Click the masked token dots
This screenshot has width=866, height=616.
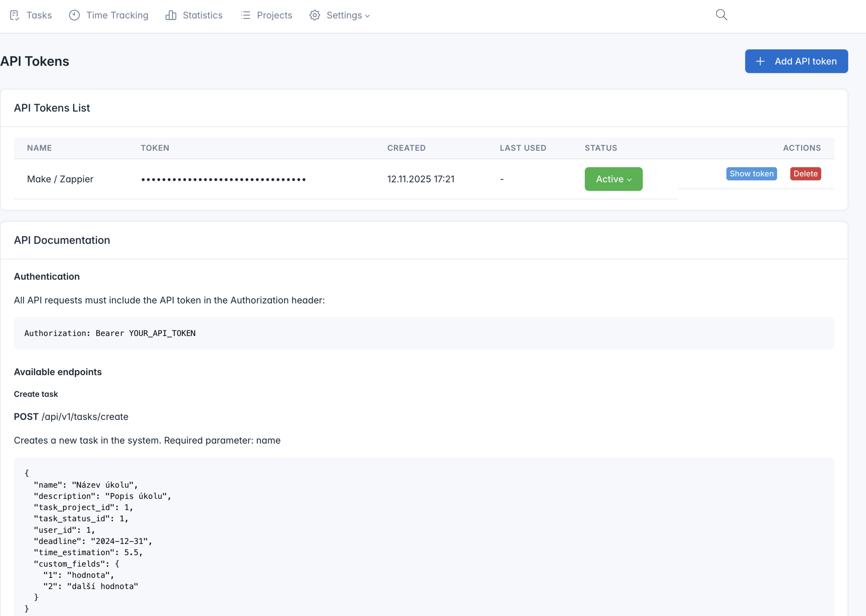(224, 180)
